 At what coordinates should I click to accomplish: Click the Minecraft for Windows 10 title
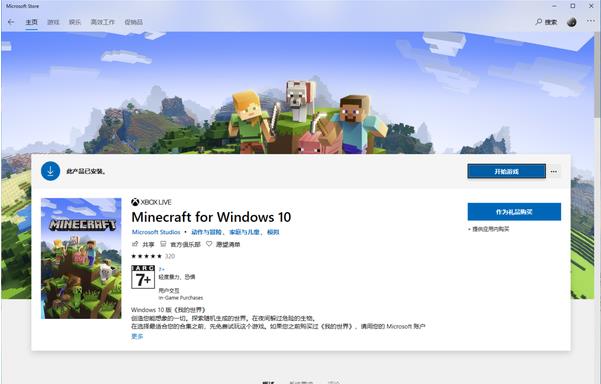coord(211,217)
